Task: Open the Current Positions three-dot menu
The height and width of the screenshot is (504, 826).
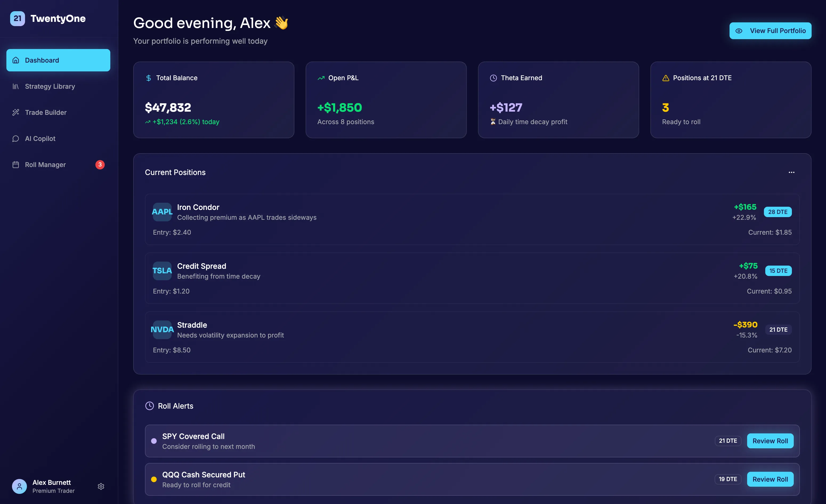Action: pos(791,172)
